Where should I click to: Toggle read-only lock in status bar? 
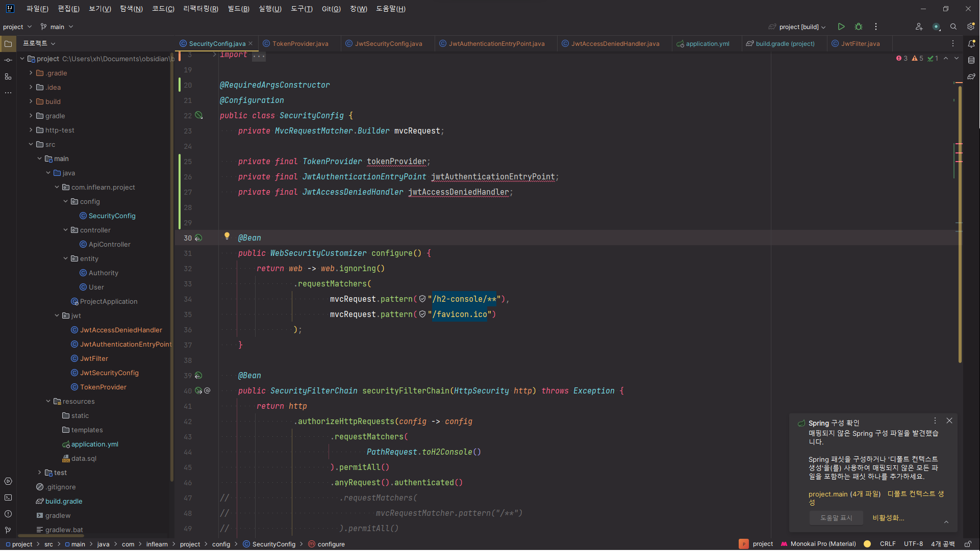click(x=968, y=544)
